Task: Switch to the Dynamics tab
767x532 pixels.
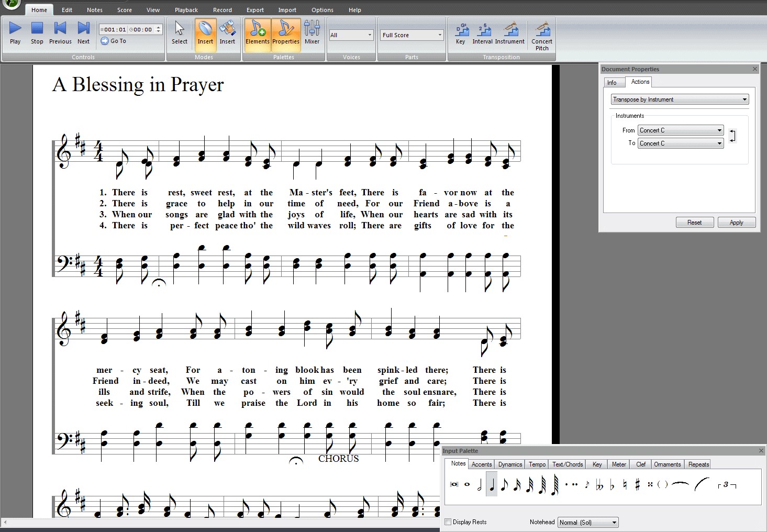Action: coord(510,464)
